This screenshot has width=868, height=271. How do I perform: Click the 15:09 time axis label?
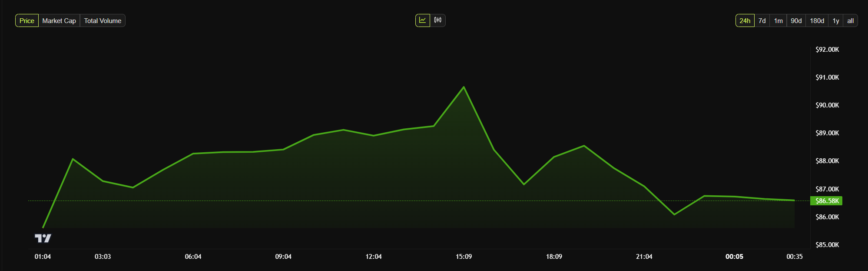point(464,257)
